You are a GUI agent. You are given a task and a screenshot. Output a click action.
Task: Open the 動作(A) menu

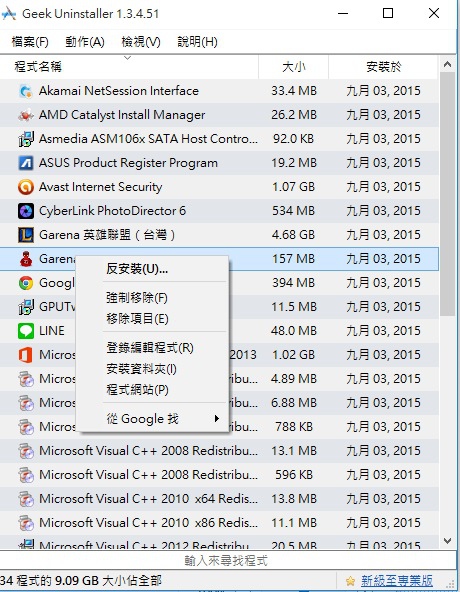tap(85, 42)
